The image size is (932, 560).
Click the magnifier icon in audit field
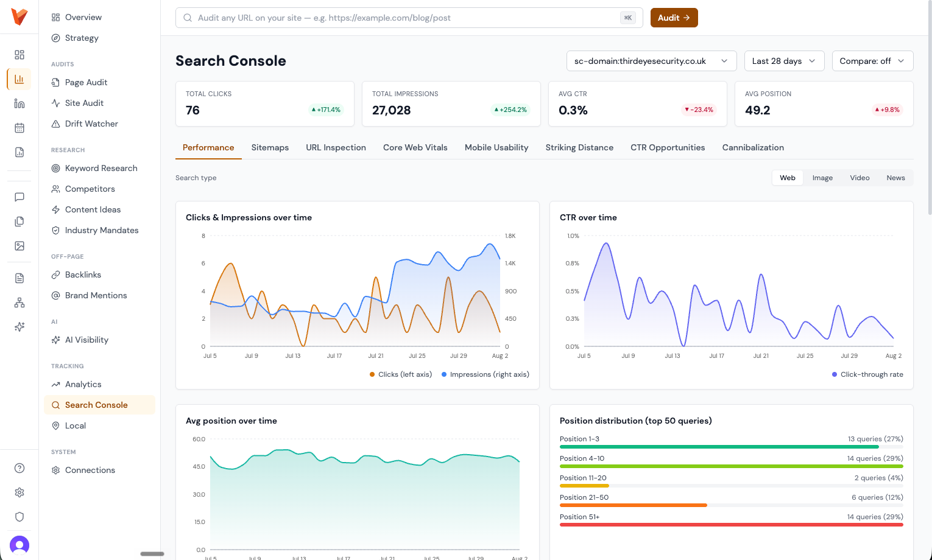pos(188,18)
